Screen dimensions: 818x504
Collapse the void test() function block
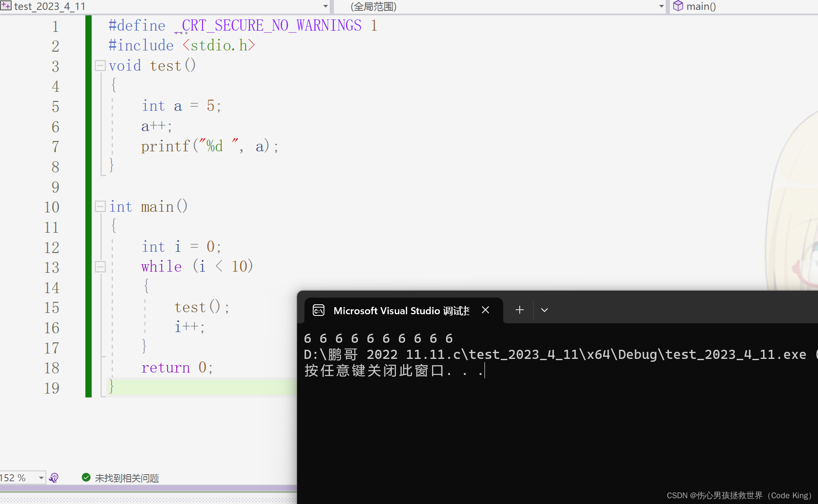pyautogui.click(x=100, y=65)
